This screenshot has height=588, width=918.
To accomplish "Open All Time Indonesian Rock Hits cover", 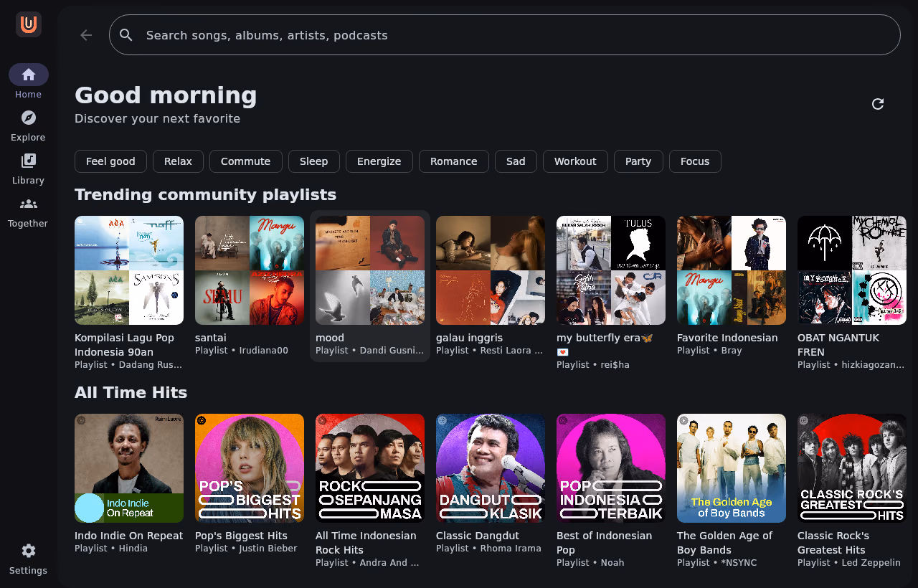I will point(370,468).
